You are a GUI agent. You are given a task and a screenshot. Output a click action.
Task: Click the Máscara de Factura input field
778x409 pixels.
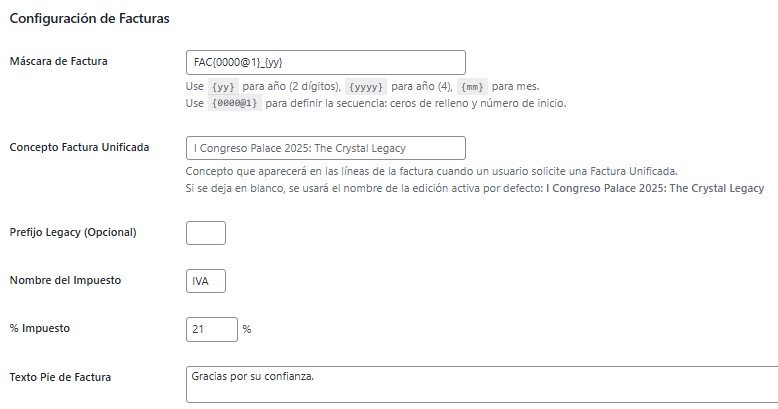point(325,62)
